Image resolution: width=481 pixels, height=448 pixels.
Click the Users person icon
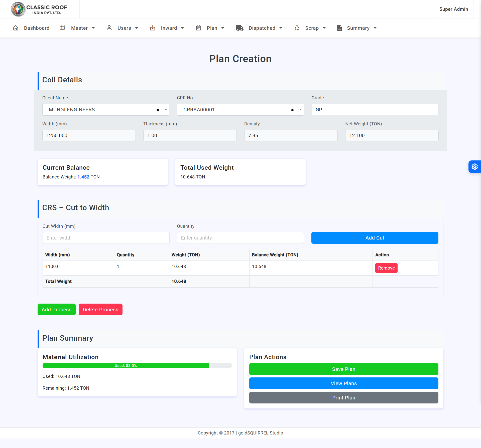pyautogui.click(x=109, y=28)
